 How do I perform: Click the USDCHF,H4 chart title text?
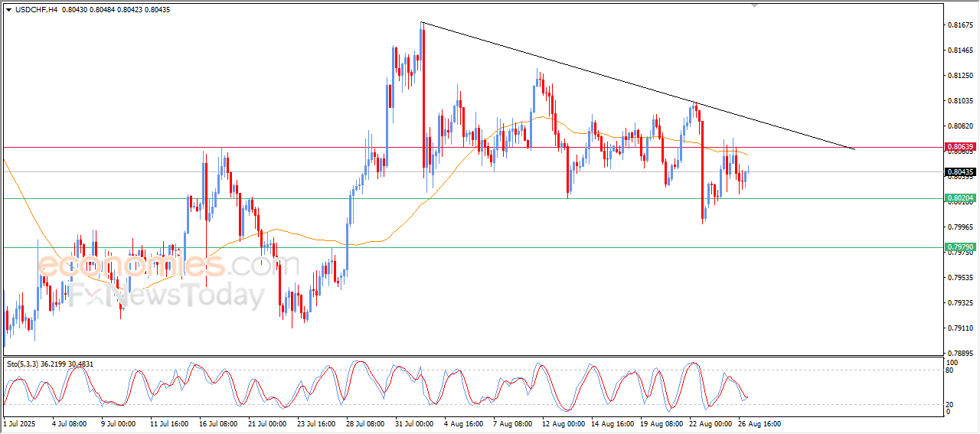35,8
